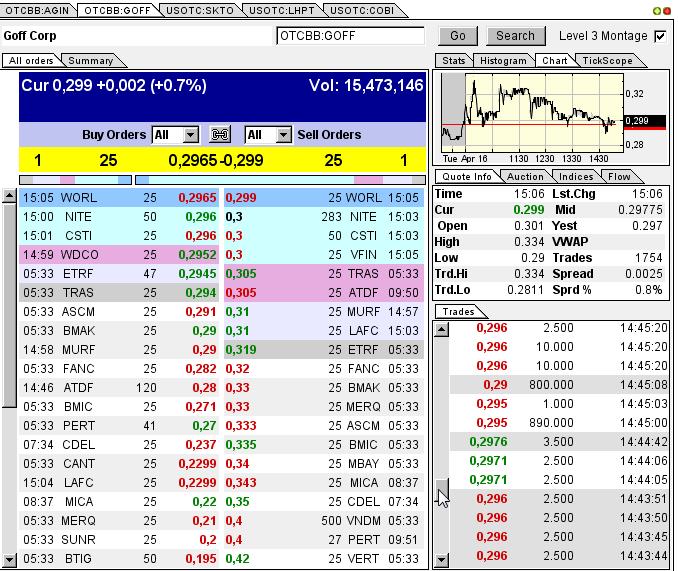
Task: Open the Indices tab
Action: coord(576,176)
